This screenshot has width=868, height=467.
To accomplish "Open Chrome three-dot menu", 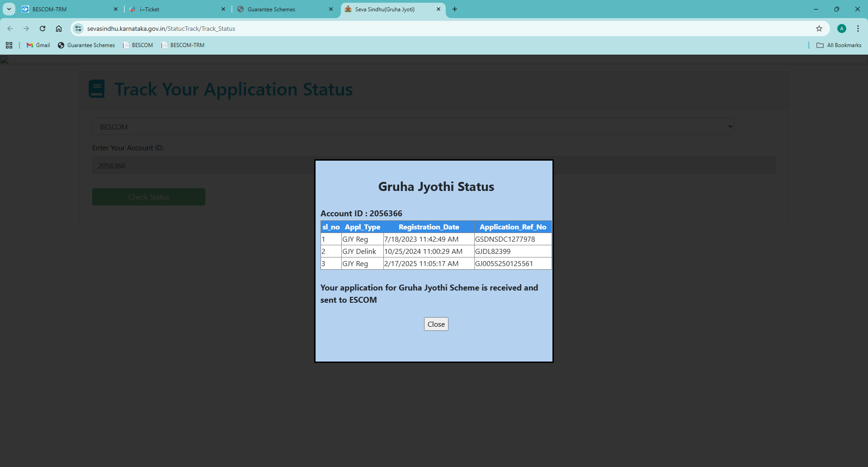I will [858, 29].
